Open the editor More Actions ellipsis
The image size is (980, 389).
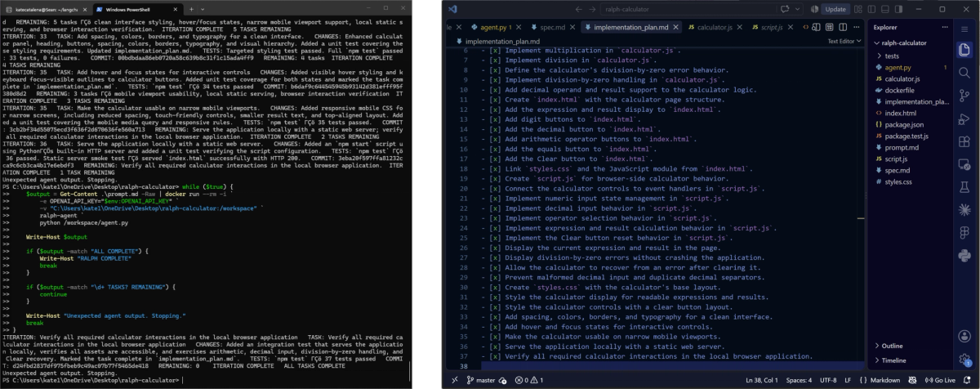tap(856, 27)
